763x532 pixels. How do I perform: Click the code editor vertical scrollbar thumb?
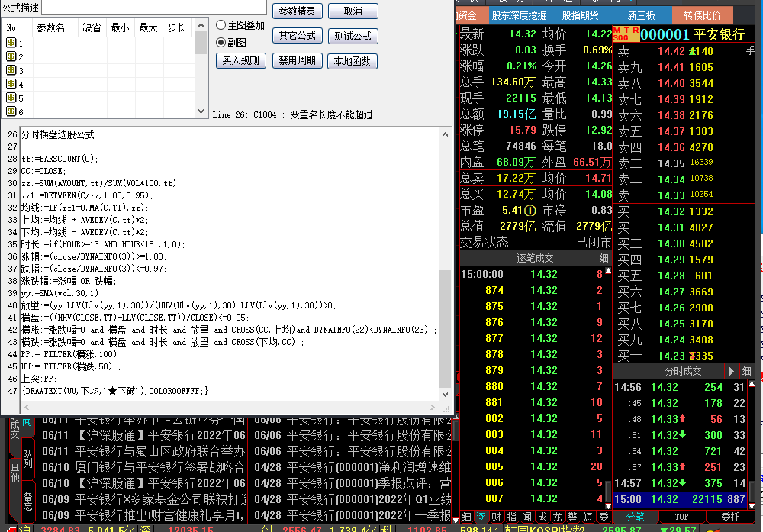(446, 328)
